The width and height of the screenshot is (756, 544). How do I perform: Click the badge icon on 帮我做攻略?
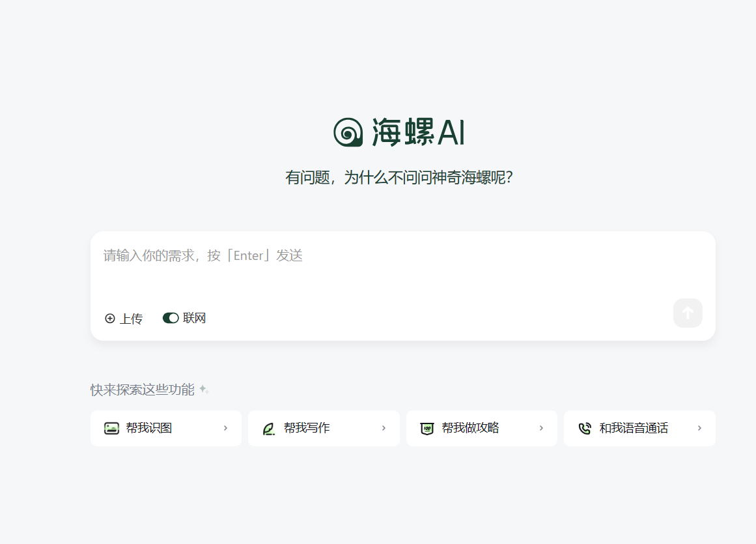coord(427,428)
